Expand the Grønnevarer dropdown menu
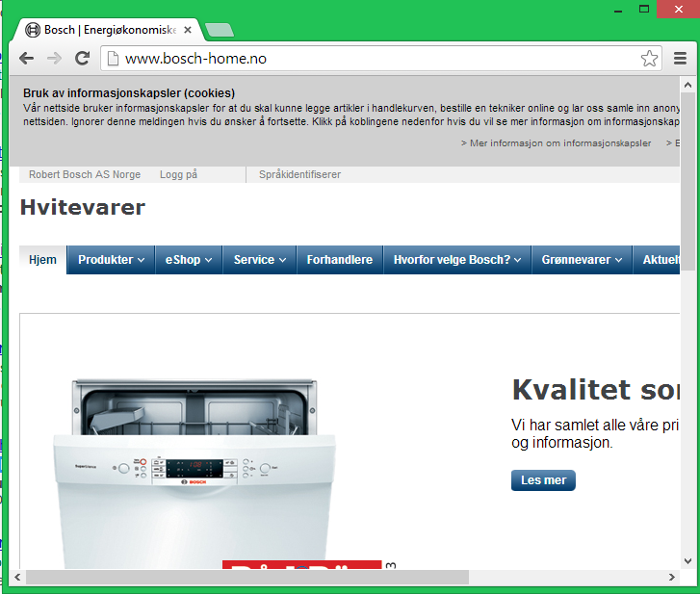This screenshot has width=700, height=594. click(x=582, y=260)
